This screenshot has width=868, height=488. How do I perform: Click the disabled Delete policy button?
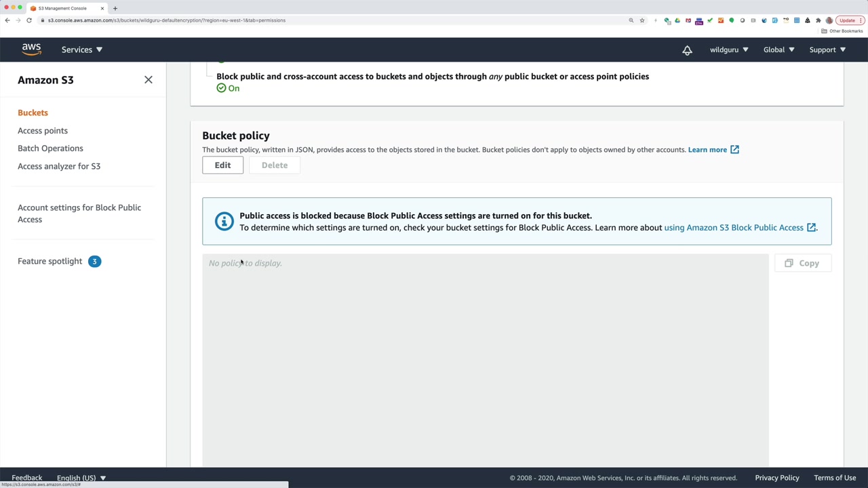point(275,165)
